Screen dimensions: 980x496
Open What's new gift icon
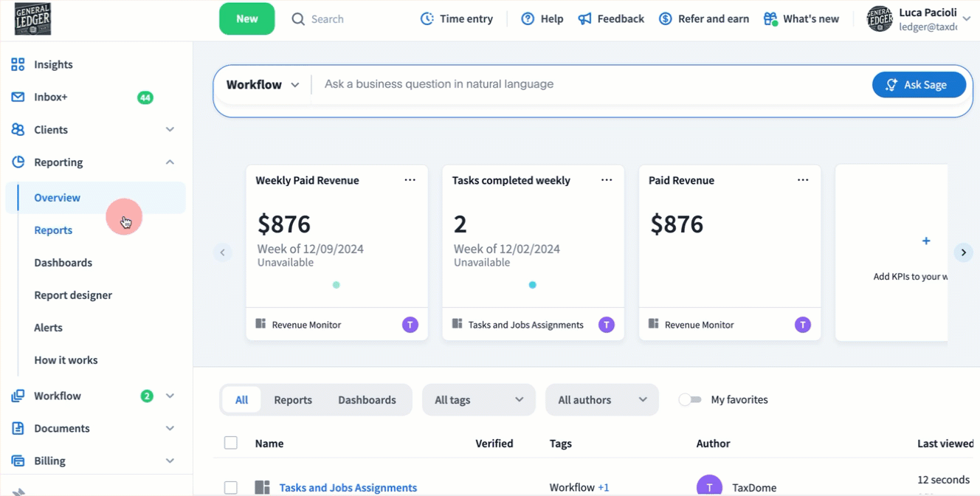tap(770, 19)
